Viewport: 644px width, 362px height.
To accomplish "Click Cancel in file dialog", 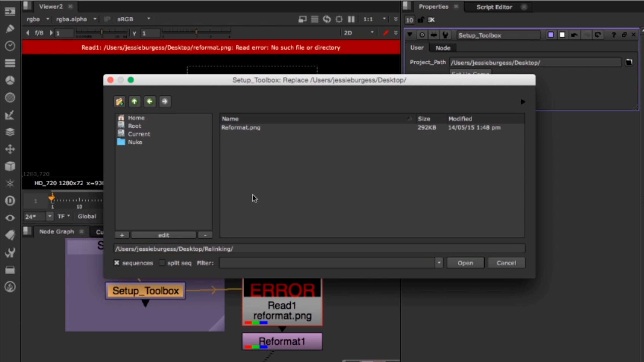I will click(506, 263).
